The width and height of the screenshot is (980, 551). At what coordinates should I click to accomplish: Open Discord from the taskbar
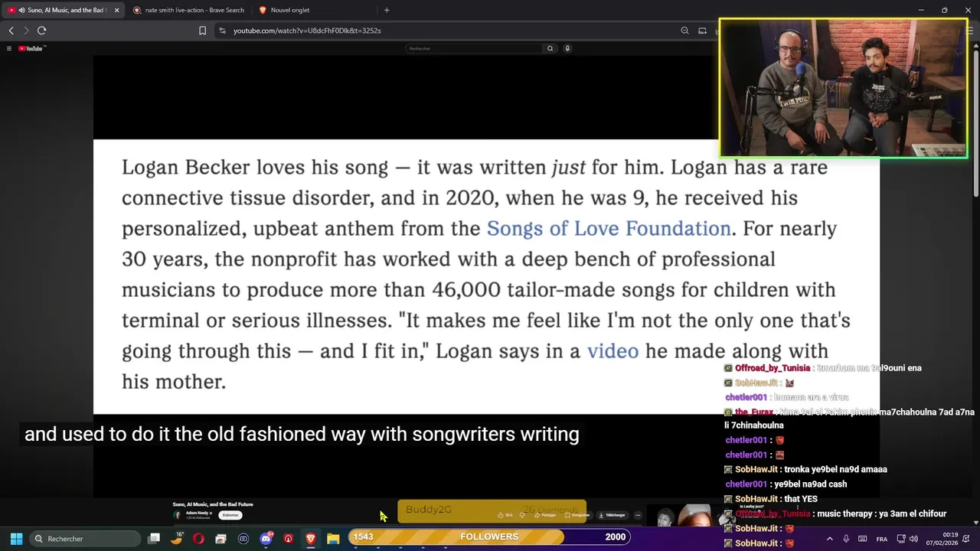pos(266,539)
